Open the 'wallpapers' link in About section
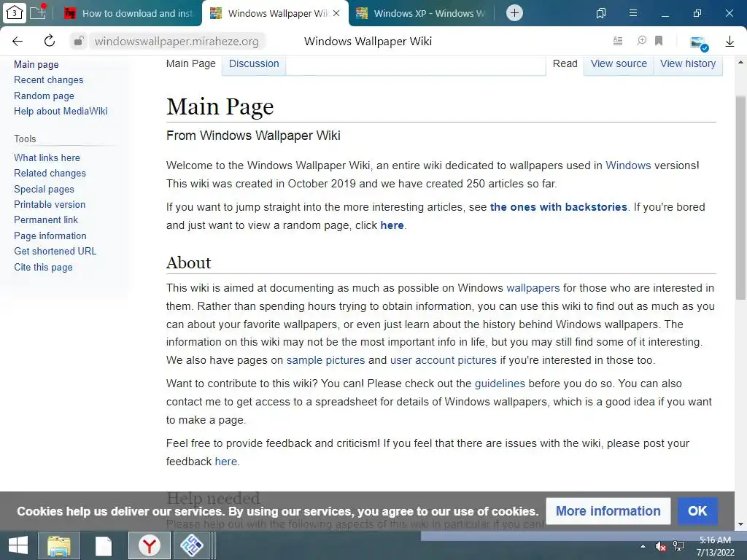Image resolution: width=747 pixels, height=560 pixels. click(x=533, y=288)
